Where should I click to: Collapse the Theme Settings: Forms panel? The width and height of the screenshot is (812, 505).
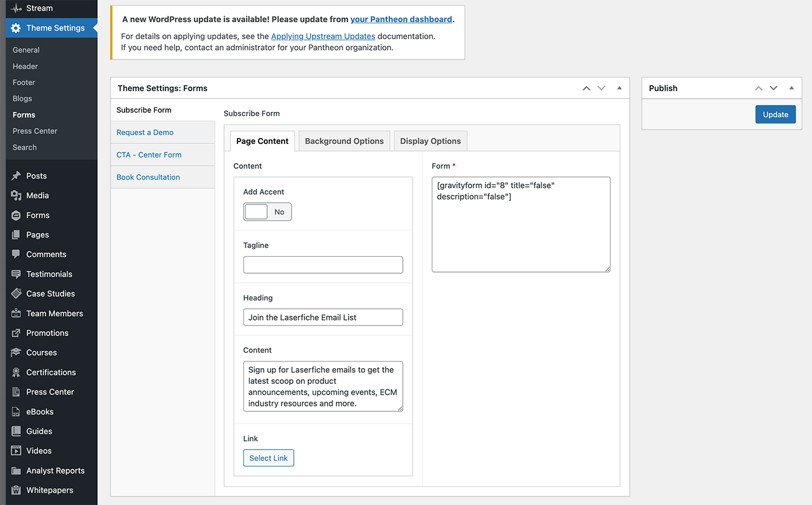click(x=619, y=88)
